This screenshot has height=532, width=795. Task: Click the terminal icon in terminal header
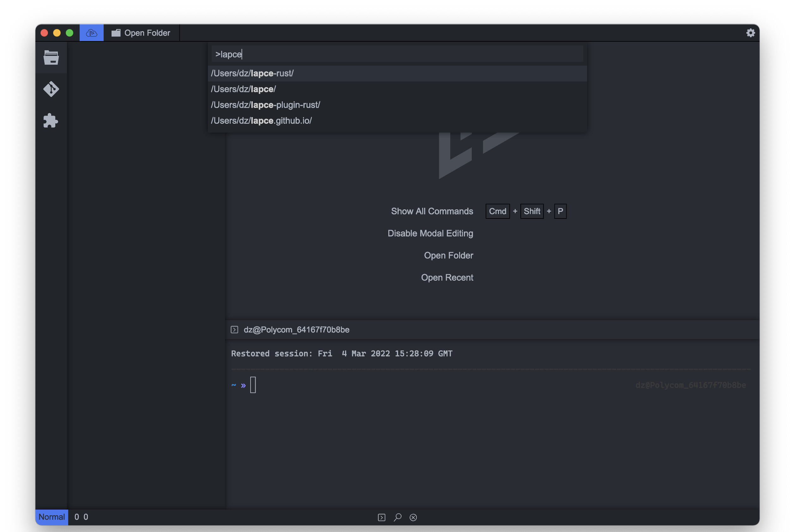234,329
